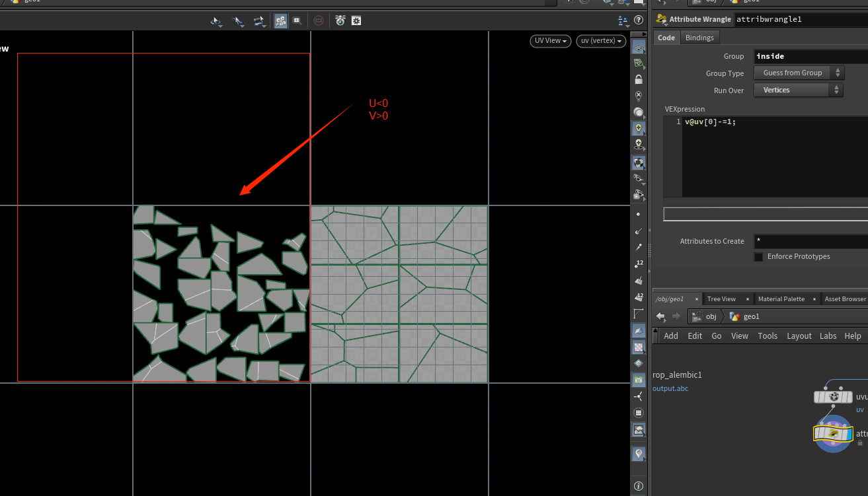868x496 pixels.
Task: Click the map pin icon in the display toolbar
Action: click(638, 454)
